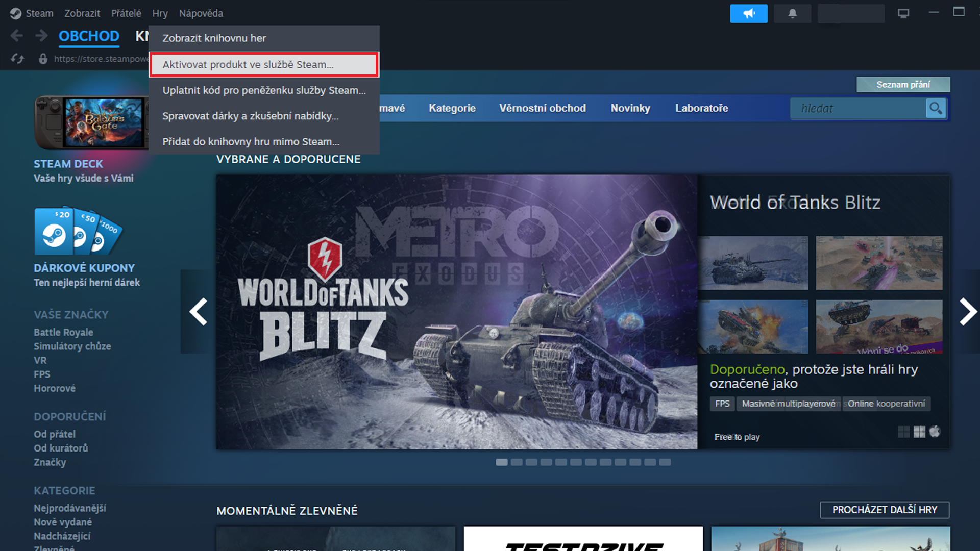Open recommendations Od kurátorů
Viewport: 980px width, 551px height.
coord(61,448)
